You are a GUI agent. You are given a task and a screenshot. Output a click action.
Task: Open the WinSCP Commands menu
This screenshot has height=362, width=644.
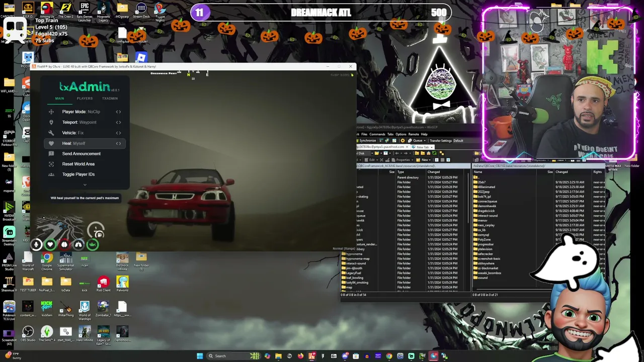point(377,134)
